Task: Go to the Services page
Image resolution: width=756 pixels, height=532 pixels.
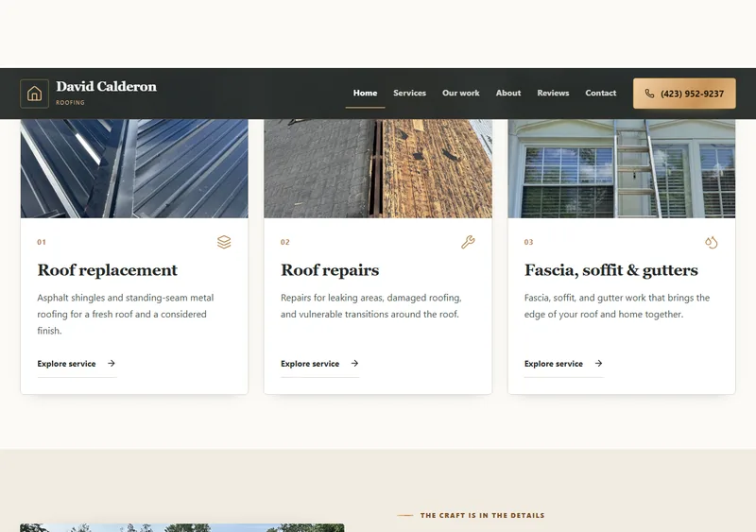Action: click(409, 94)
